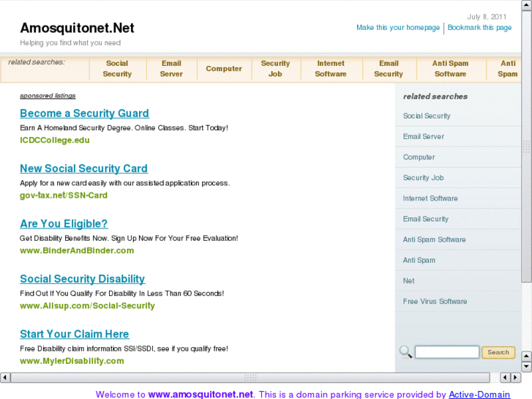Click the left arrow of the bottom-right pair
The height and width of the screenshot is (399, 532).
coord(505,377)
